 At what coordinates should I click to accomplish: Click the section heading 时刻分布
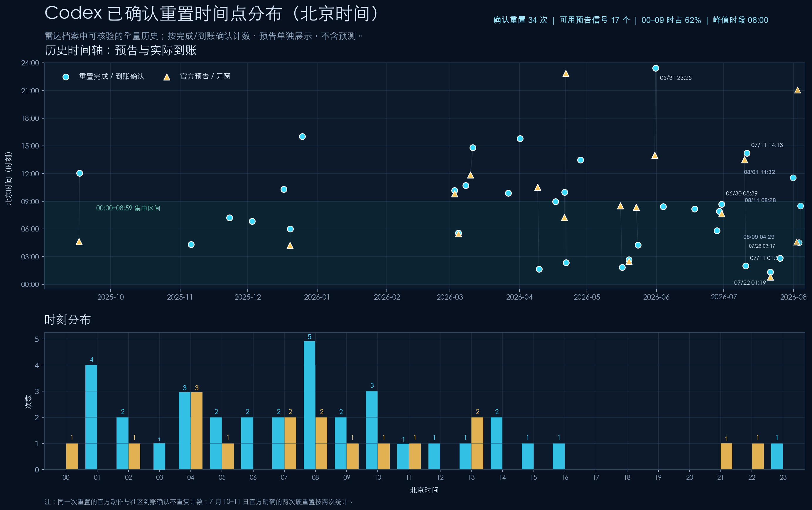tap(67, 320)
